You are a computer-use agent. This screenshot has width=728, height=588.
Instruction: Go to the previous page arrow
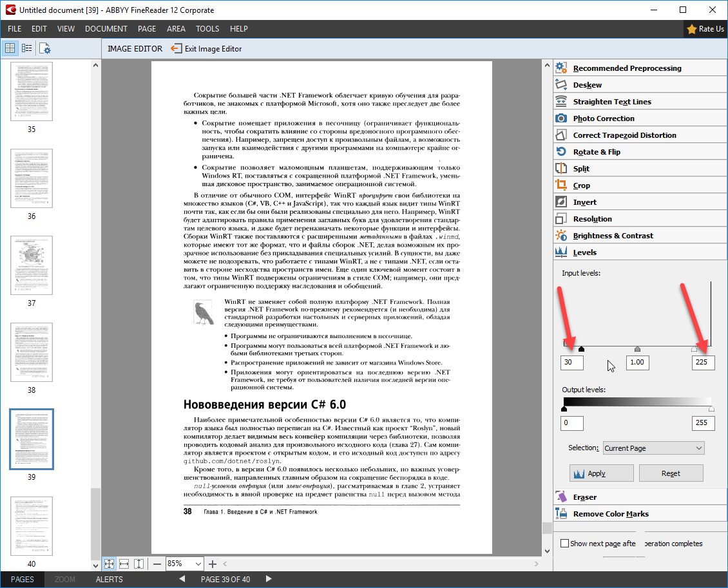[x=182, y=579]
